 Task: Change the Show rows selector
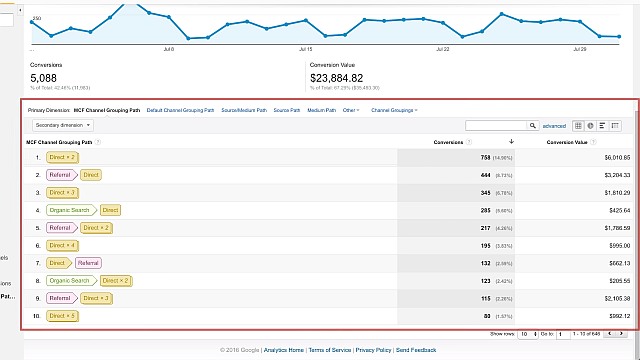528,334
